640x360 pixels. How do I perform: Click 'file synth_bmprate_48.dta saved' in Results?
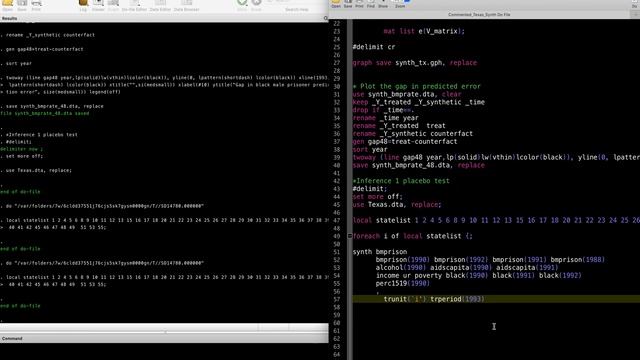44,113
